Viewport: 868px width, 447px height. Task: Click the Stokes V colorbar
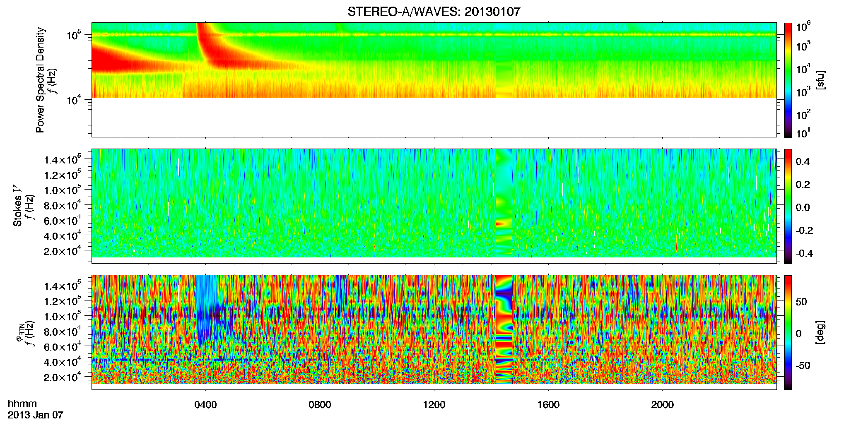tap(788, 206)
